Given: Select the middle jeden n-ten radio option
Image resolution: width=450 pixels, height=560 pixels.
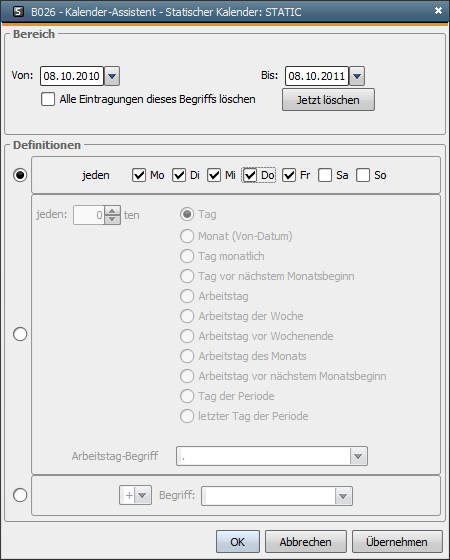Looking at the screenshot, I should click(20, 334).
